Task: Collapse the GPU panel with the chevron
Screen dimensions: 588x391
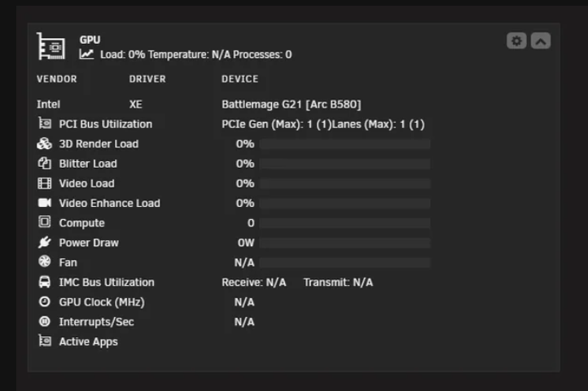Action: click(541, 41)
